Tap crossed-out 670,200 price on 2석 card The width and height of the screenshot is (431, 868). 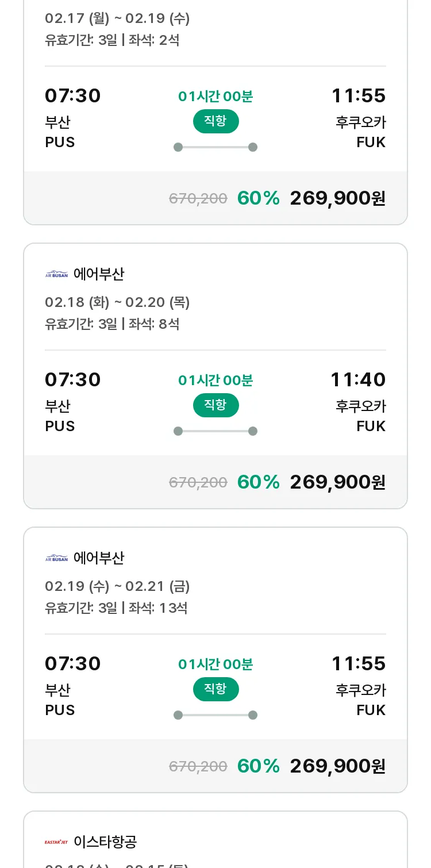coord(198,198)
